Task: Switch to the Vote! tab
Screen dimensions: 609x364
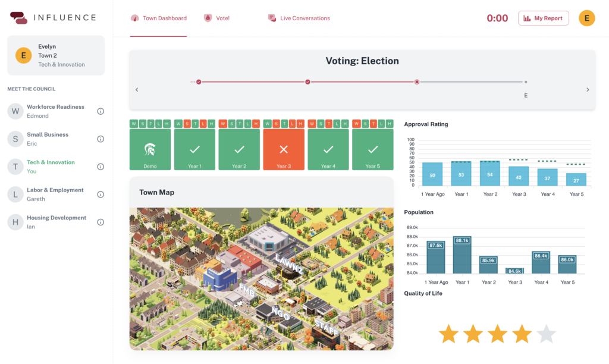Action: click(217, 18)
